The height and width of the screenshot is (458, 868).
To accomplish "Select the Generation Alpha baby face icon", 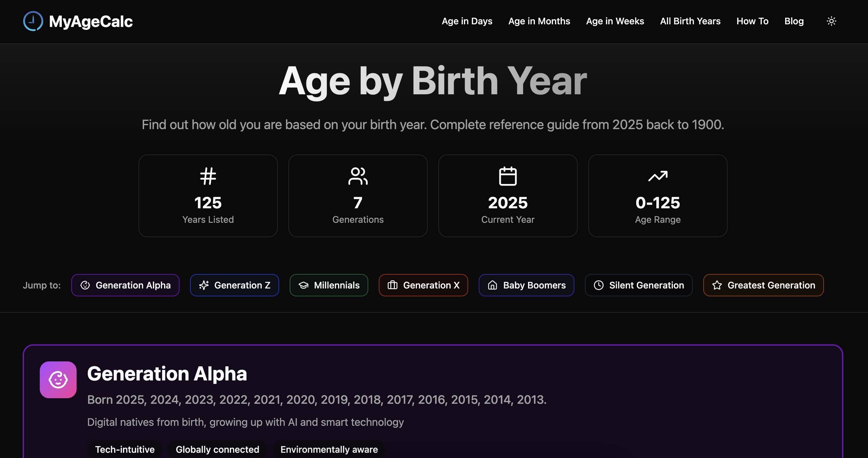I will [85, 285].
